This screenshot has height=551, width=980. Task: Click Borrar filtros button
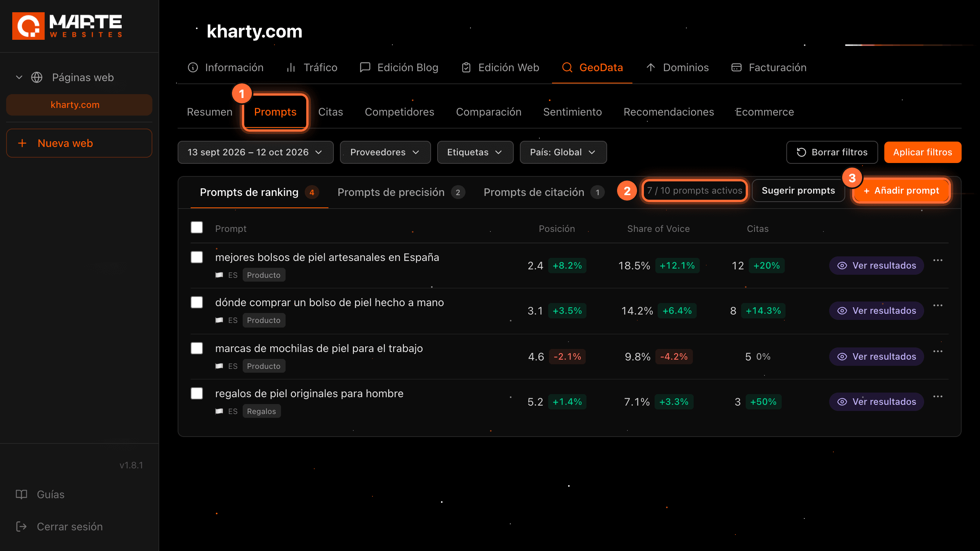[x=832, y=152]
